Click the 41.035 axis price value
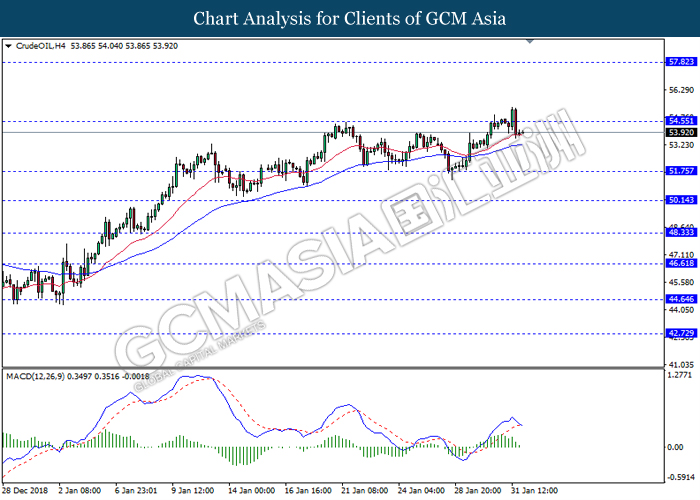 point(681,364)
